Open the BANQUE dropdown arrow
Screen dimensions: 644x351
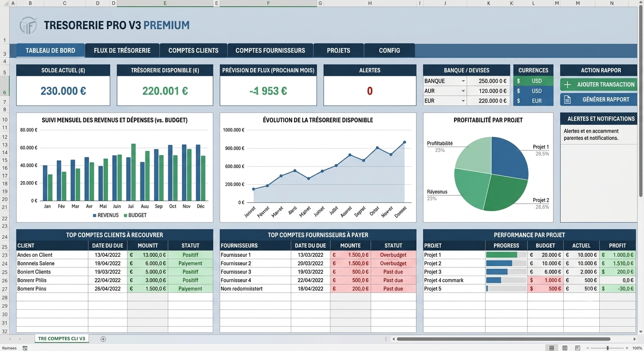tap(463, 81)
